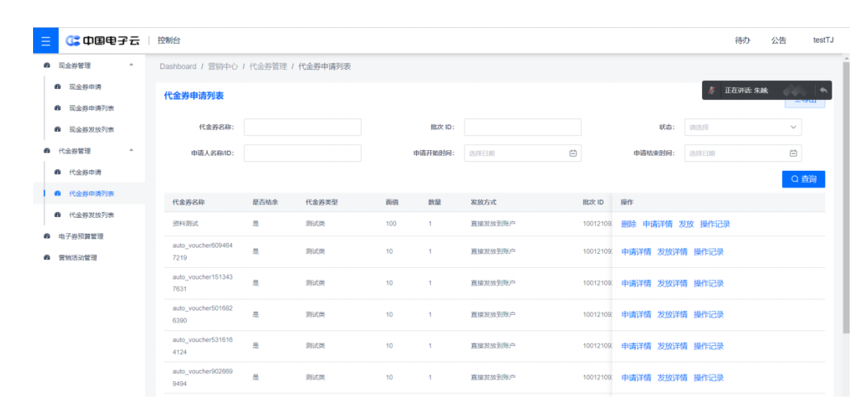Open 操作记录 for auto_voucher6094647219
Screen dimensions: 868x415
pyautogui.click(x=709, y=252)
